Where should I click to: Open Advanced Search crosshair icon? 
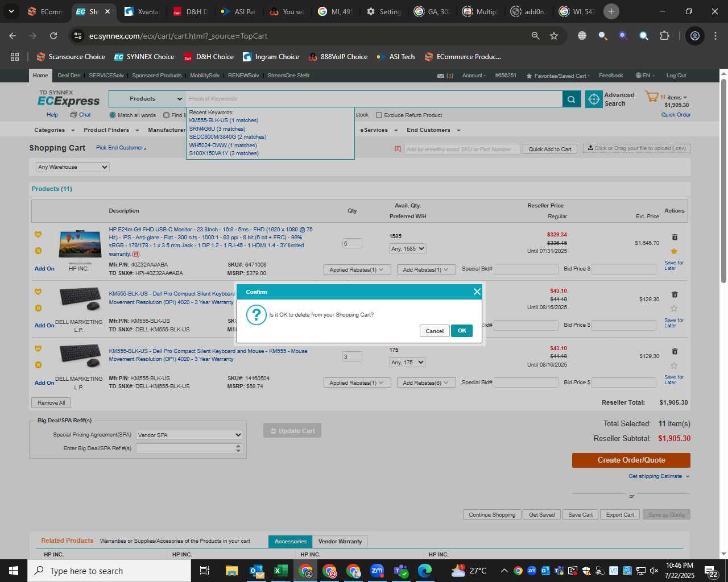coord(594,99)
